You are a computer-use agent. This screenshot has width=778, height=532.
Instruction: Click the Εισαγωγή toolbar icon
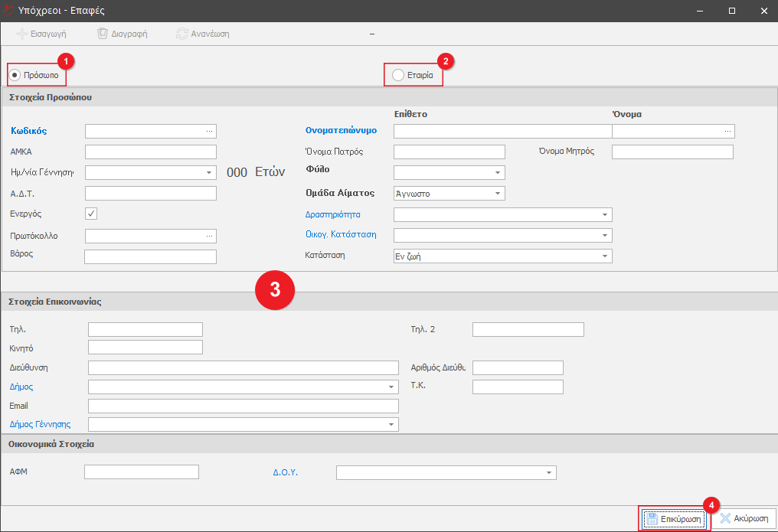point(22,34)
